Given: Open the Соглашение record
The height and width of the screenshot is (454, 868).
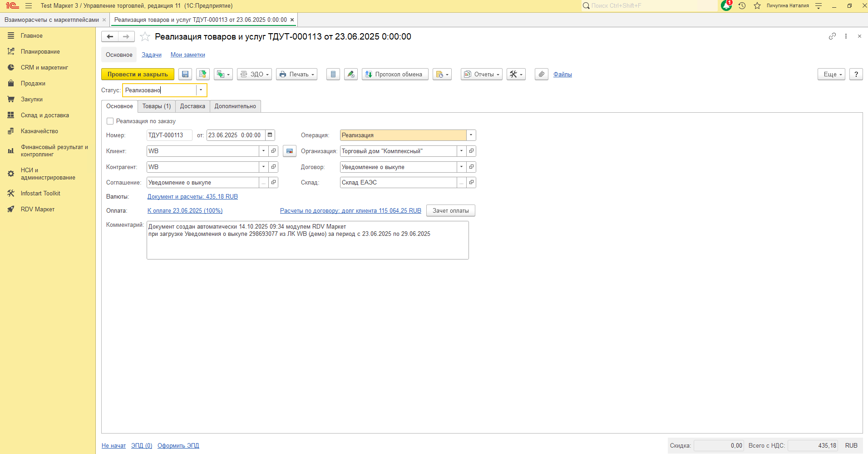Looking at the screenshot, I should [x=273, y=182].
